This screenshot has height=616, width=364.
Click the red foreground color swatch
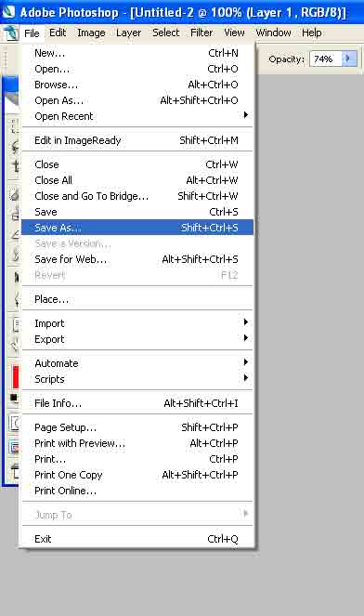(x=15, y=376)
